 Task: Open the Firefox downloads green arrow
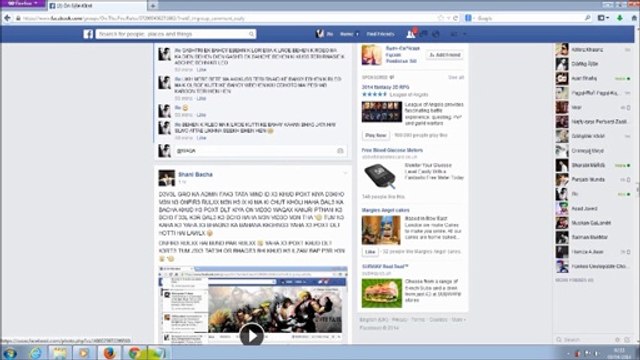tap(620, 18)
